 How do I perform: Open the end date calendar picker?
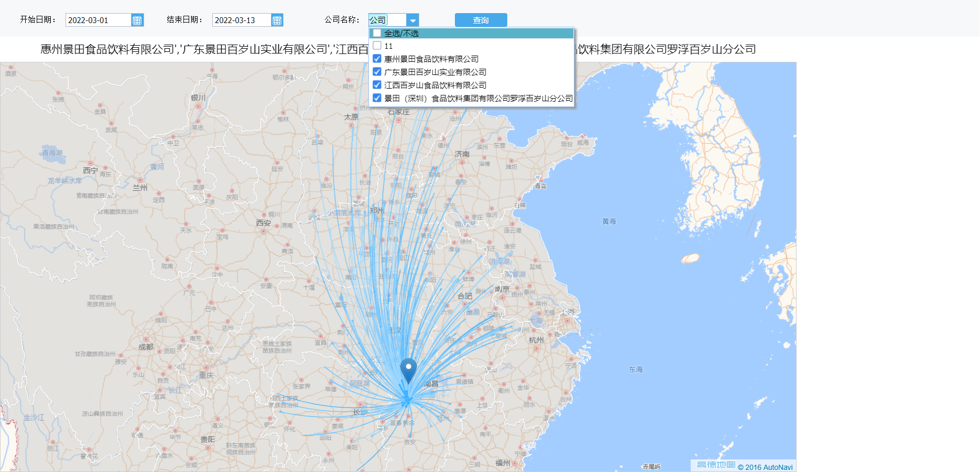277,20
